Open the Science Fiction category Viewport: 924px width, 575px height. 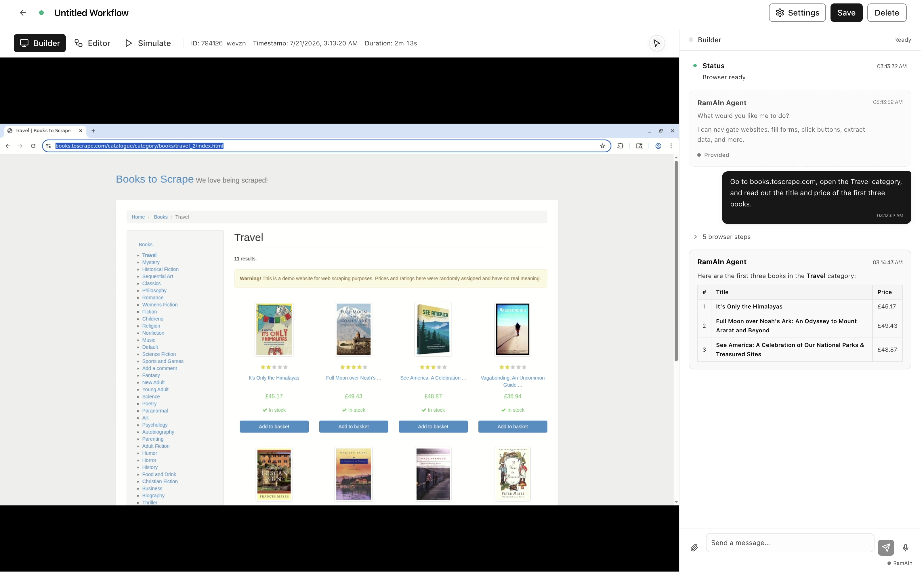click(159, 356)
